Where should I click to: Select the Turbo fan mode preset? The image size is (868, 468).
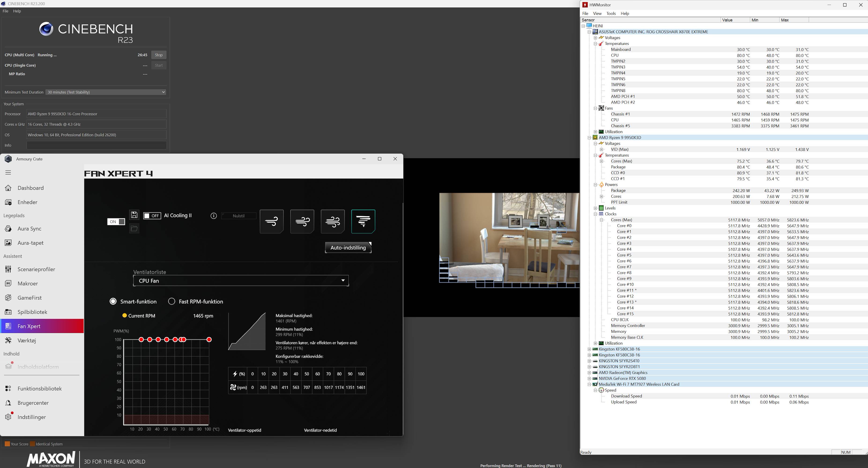pos(333,221)
